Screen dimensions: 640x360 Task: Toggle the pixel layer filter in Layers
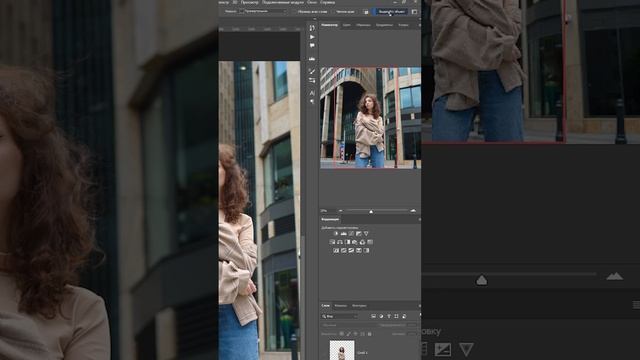coord(373,316)
